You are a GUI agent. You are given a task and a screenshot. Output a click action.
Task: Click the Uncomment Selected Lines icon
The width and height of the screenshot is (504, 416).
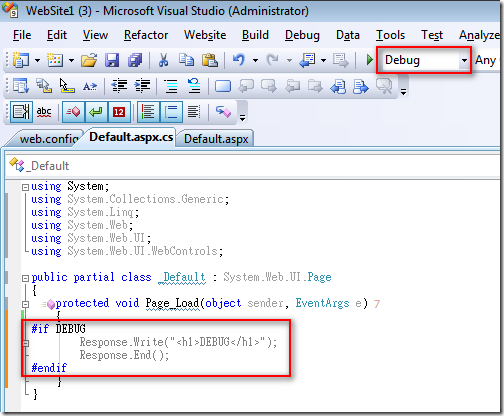[x=194, y=86]
